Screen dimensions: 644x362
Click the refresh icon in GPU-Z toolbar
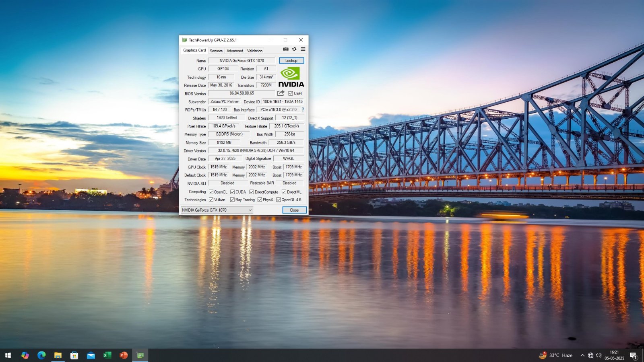294,49
